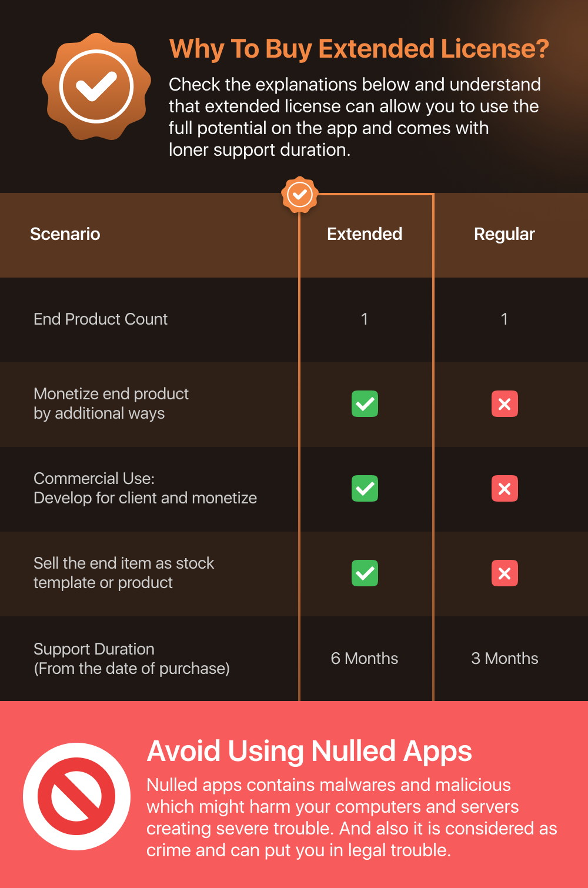Click the 6 Months support duration cell
588x888 pixels.
(365, 658)
